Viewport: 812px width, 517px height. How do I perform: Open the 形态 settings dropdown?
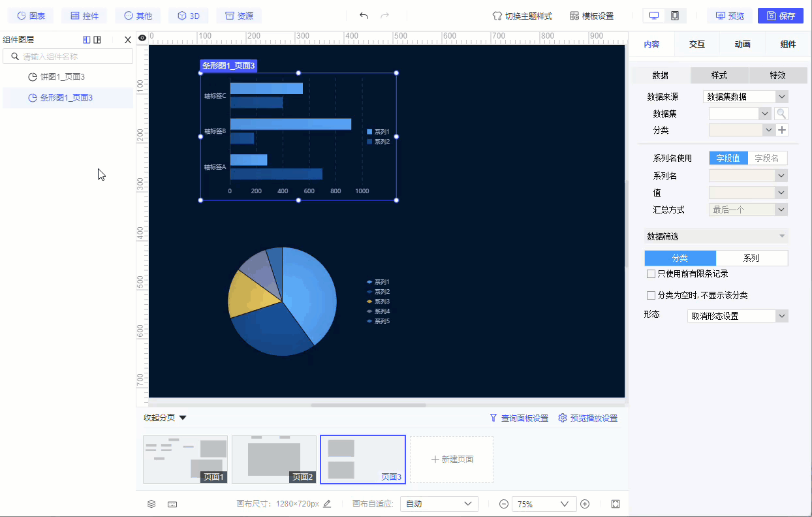click(738, 316)
